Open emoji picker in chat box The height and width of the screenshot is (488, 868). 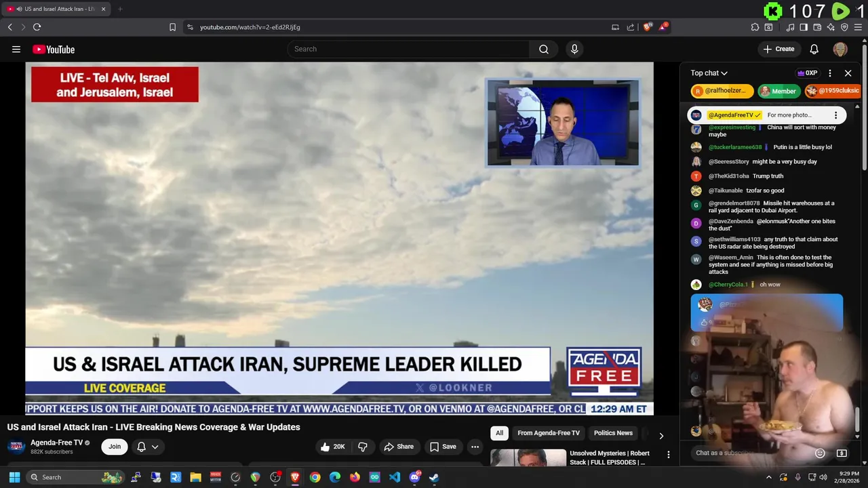coord(820,453)
